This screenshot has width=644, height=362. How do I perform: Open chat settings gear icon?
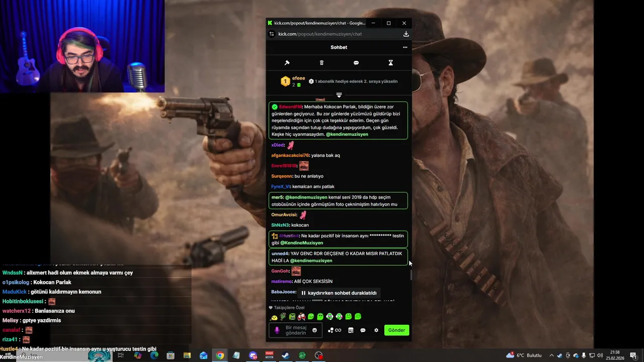(376, 330)
